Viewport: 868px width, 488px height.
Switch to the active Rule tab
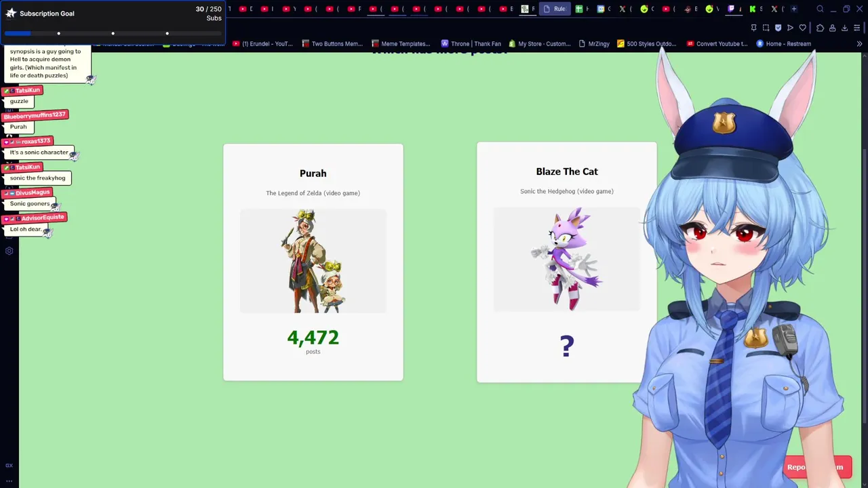(555, 9)
